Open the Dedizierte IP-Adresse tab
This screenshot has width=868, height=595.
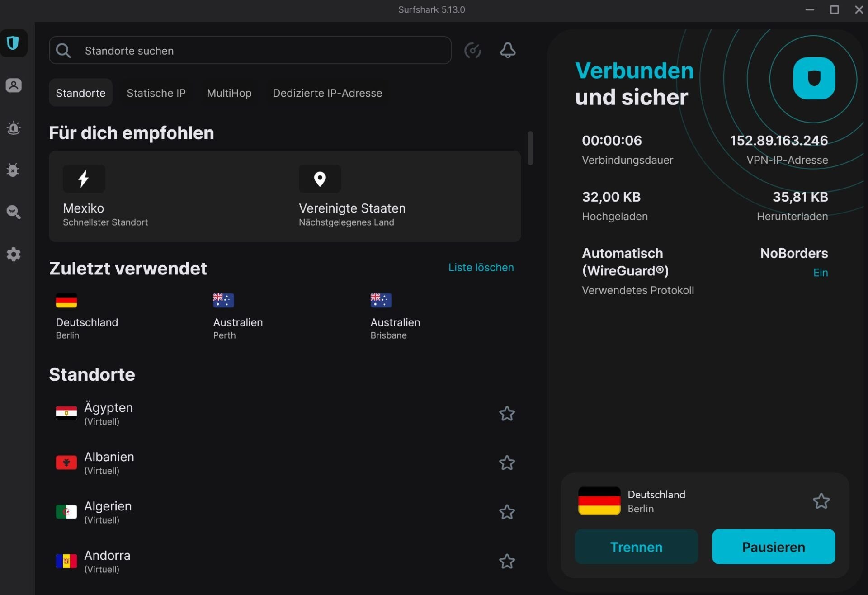pos(327,93)
